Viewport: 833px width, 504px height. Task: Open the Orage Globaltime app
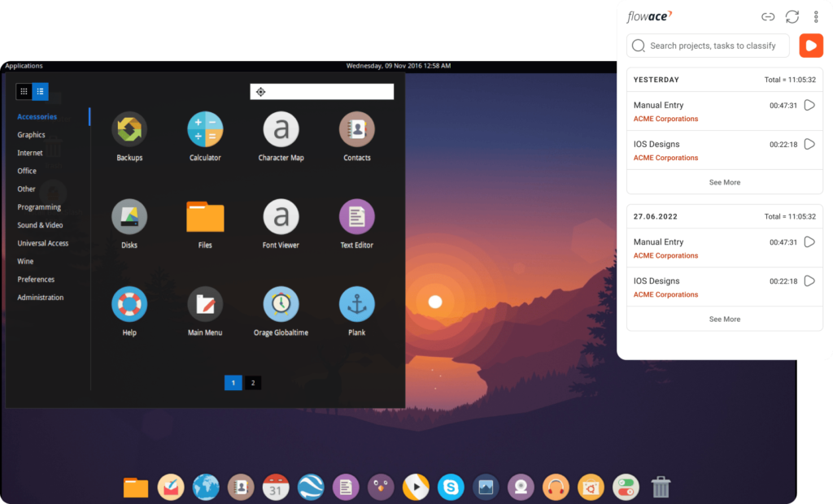pyautogui.click(x=281, y=305)
